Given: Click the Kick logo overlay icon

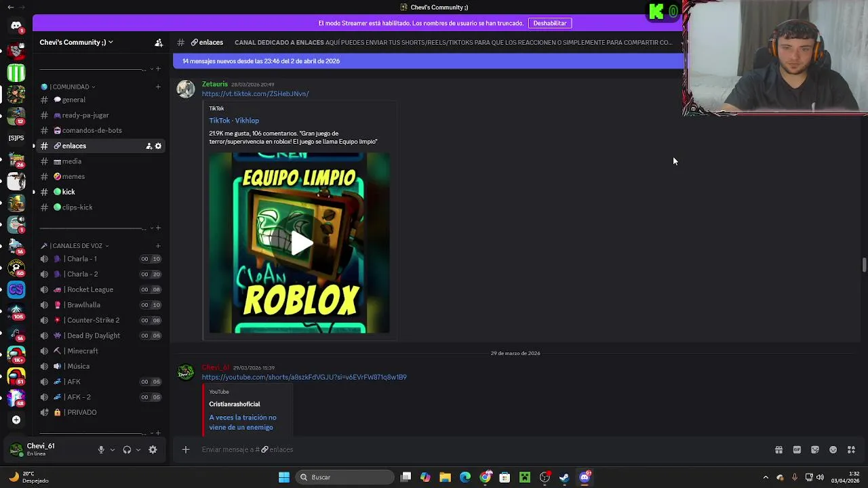Looking at the screenshot, I should click(656, 12).
